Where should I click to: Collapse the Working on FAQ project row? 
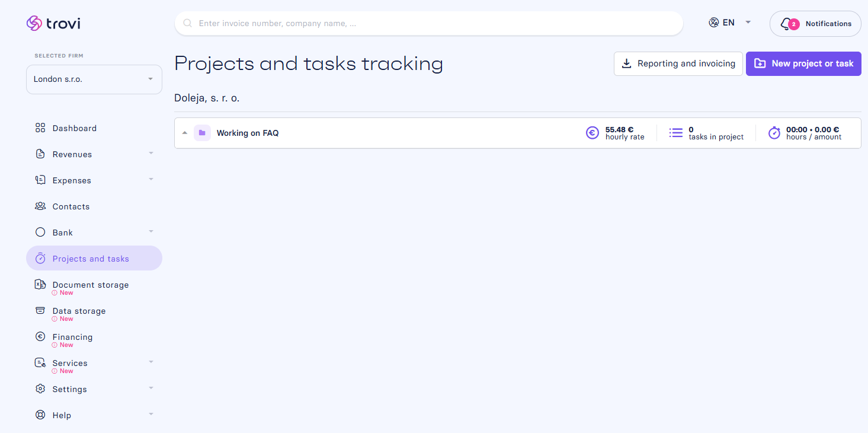[185, 133]
